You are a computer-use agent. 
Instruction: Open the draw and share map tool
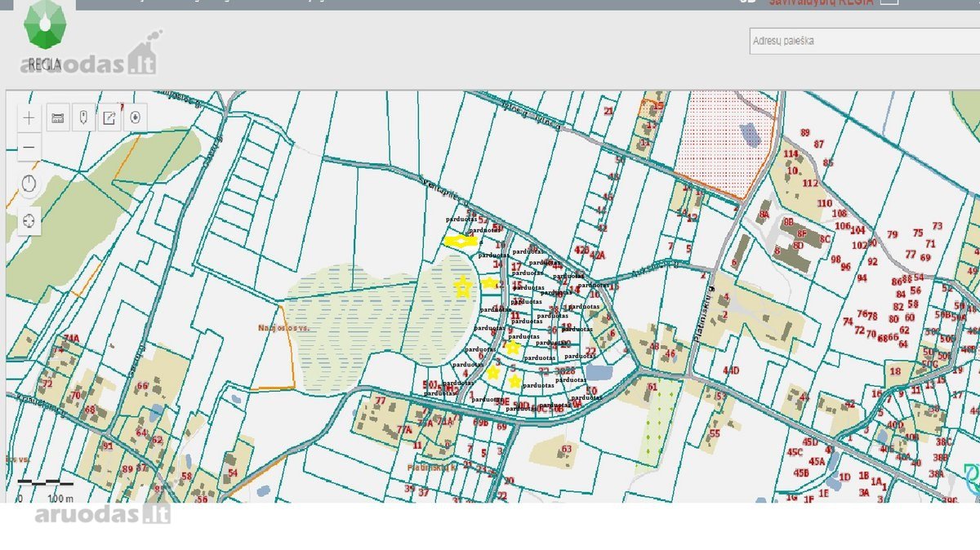pos(109,118)
